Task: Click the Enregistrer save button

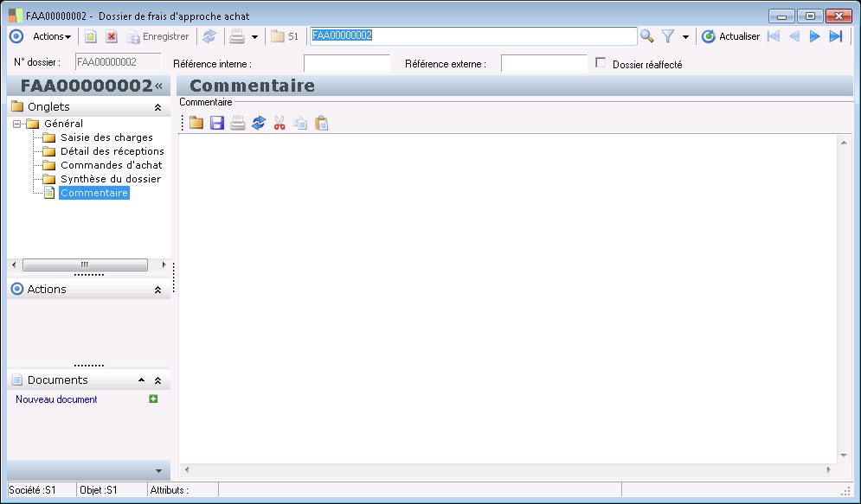Action: coord(158,37)
